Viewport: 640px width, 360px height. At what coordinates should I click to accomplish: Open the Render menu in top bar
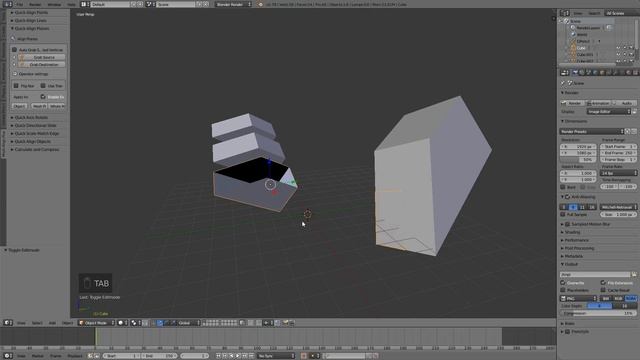[x=35, y=4]
